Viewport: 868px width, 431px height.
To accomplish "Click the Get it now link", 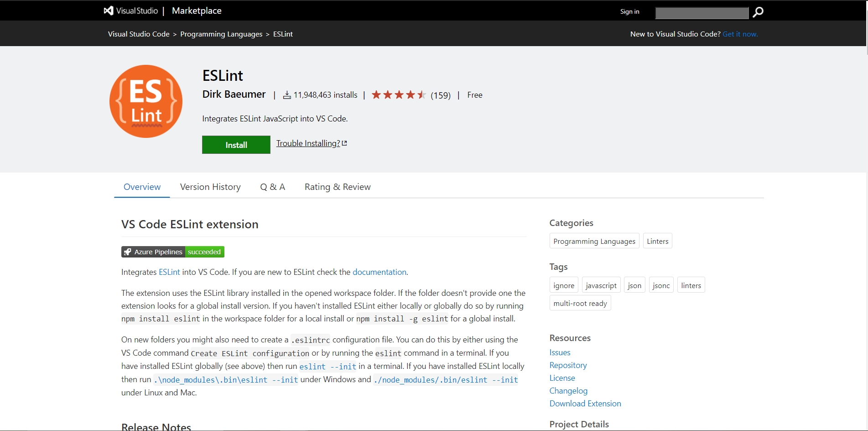I will point(740,34).
